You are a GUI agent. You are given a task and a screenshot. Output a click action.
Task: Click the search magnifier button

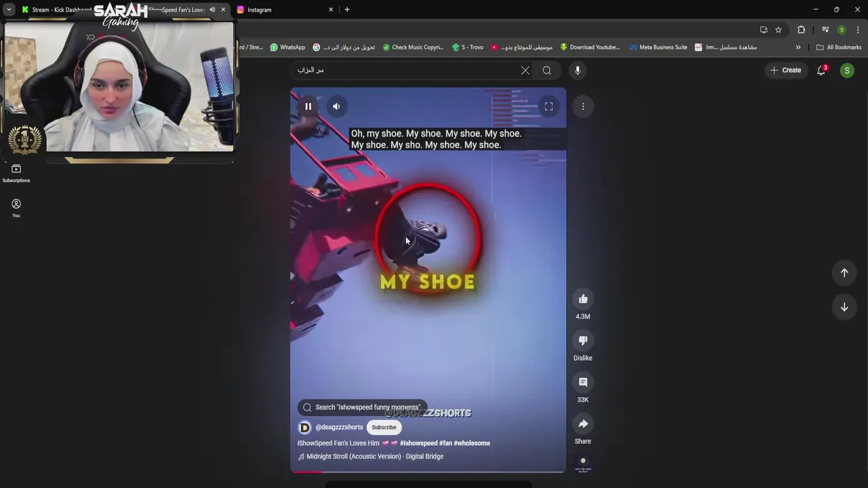[547, 70]
